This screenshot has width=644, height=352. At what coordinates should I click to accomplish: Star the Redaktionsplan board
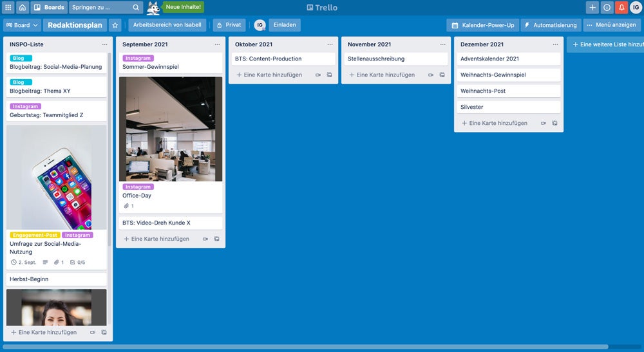115,25
